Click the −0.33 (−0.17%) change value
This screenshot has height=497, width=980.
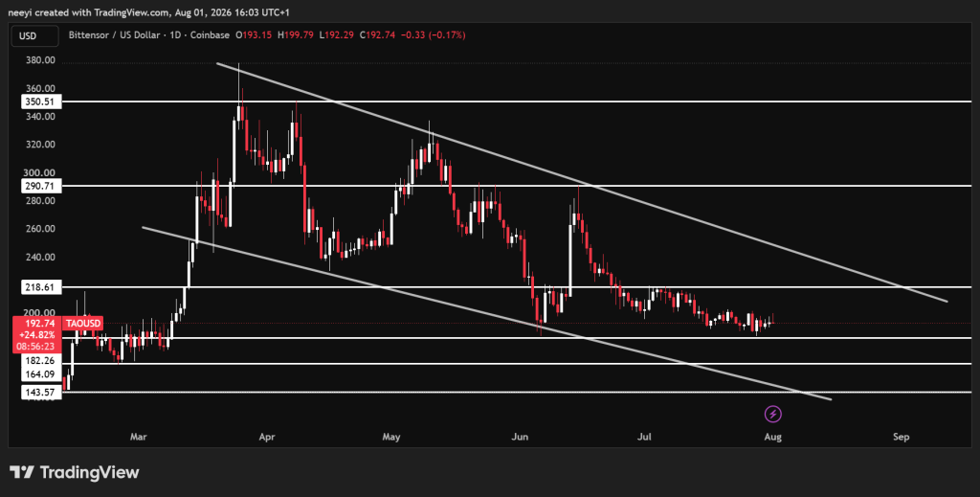[434, 35]
